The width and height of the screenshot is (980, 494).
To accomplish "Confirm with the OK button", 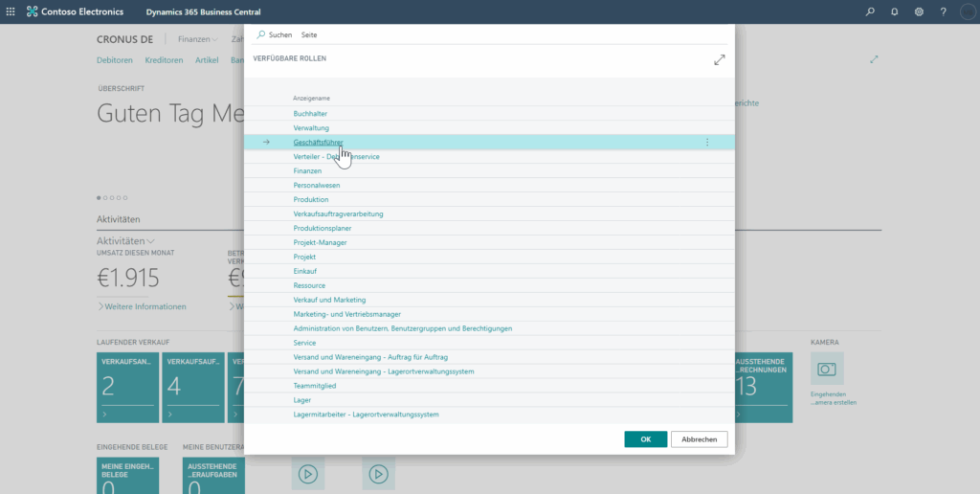I will click(x=645, y=439).
